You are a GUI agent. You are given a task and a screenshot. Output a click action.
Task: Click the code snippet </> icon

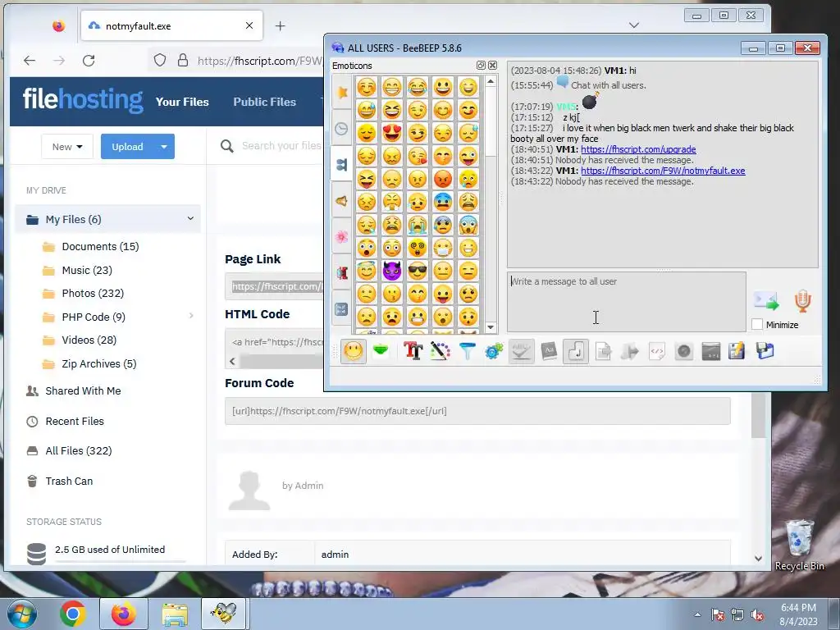click(657, 351)
